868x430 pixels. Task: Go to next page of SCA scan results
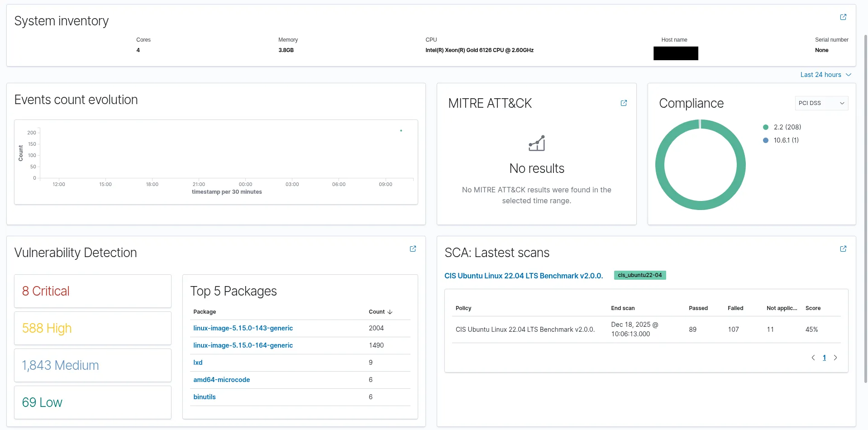[835, 358]
